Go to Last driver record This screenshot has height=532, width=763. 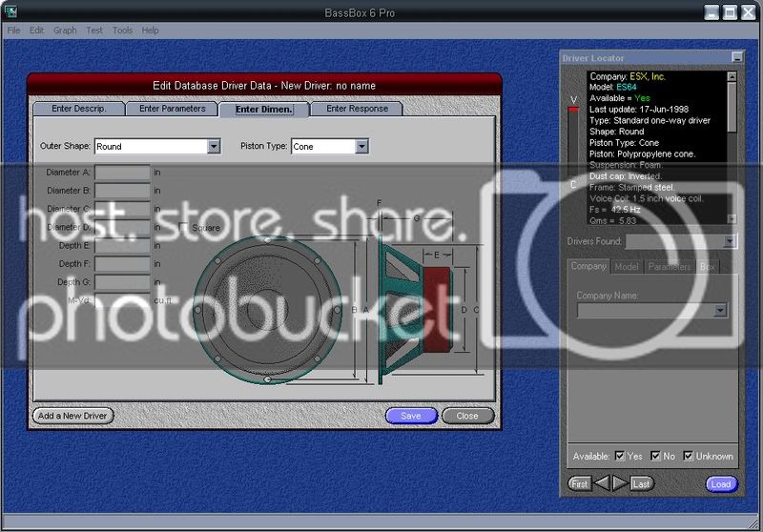click(x=642, y=484)
